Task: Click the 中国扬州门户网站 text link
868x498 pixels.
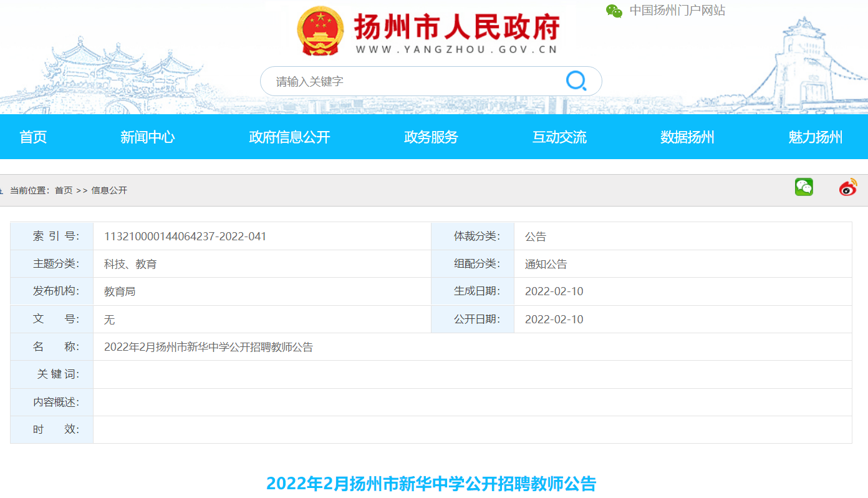Action: coord(677,11)
